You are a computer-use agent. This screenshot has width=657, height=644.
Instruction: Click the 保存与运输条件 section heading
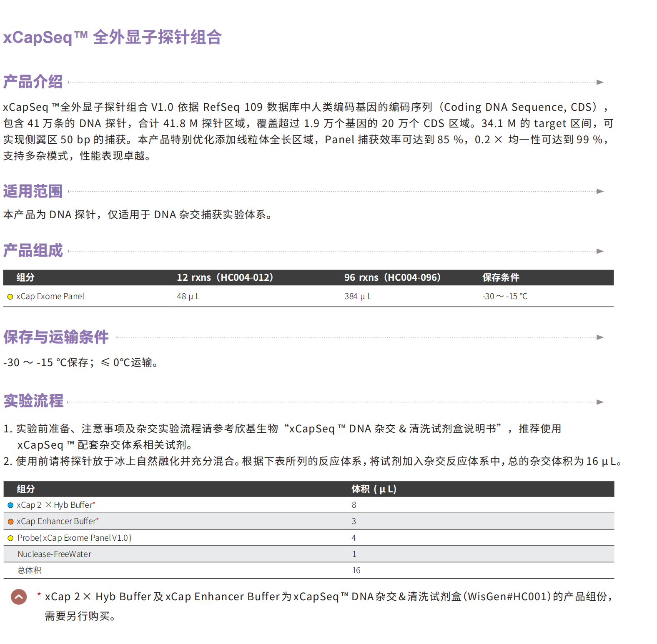pos(56,337)
